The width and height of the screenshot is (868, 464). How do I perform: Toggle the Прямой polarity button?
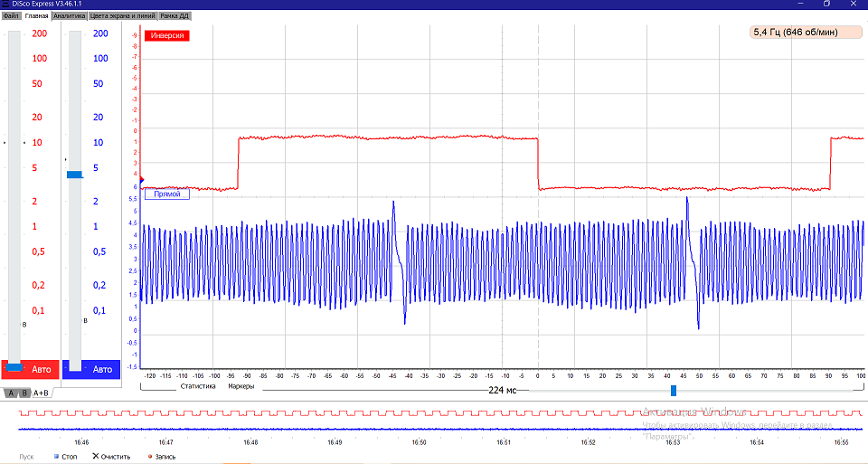coord(167,194)
